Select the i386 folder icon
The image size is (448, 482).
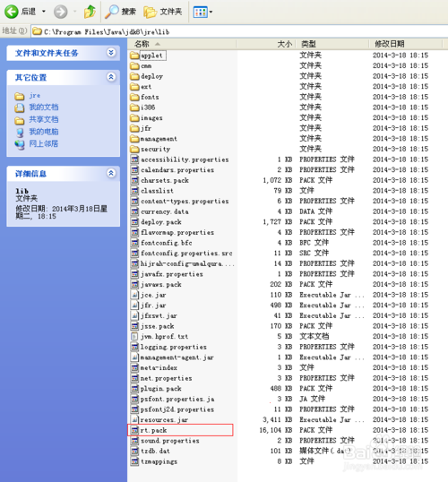tap(134, 108)
